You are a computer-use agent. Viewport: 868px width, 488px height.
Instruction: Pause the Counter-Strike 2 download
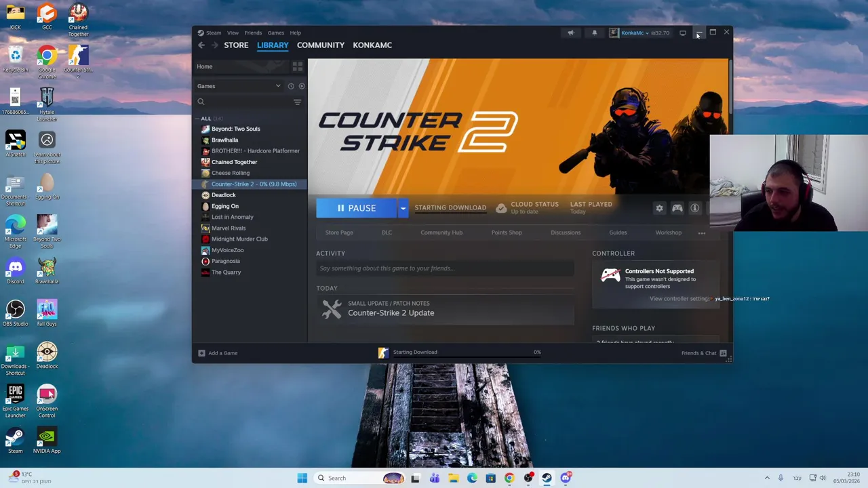pos(357,208)
